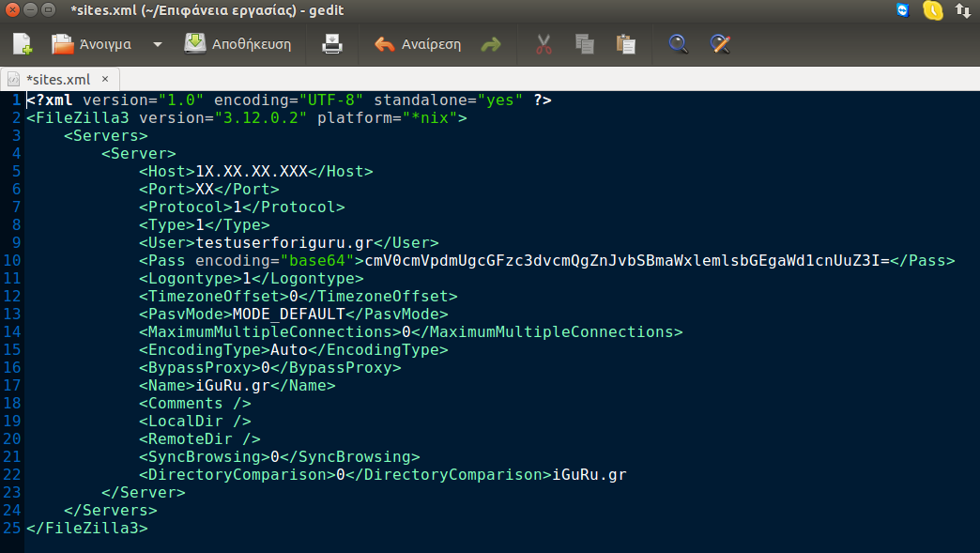Create a new document with toolbar icon
This screenshot has width=980, height=553.
(23, 44)
